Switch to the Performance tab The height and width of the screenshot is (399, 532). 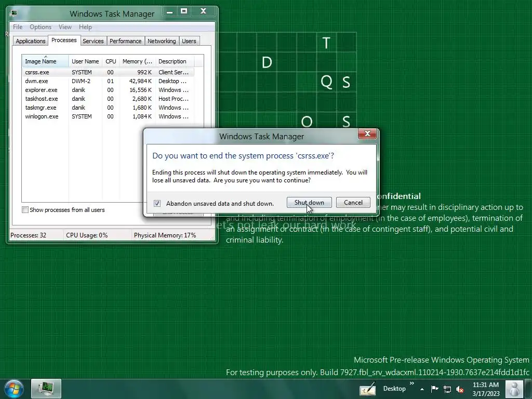point(126,41)
